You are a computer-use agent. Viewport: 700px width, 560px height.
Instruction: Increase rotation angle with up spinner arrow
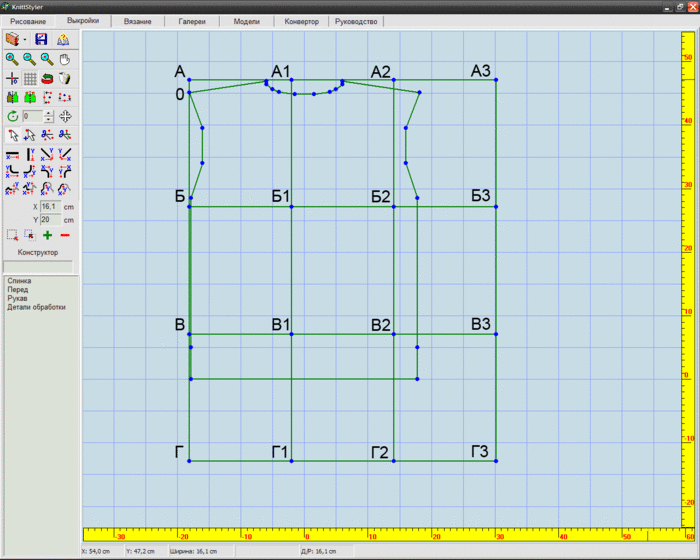49,113
